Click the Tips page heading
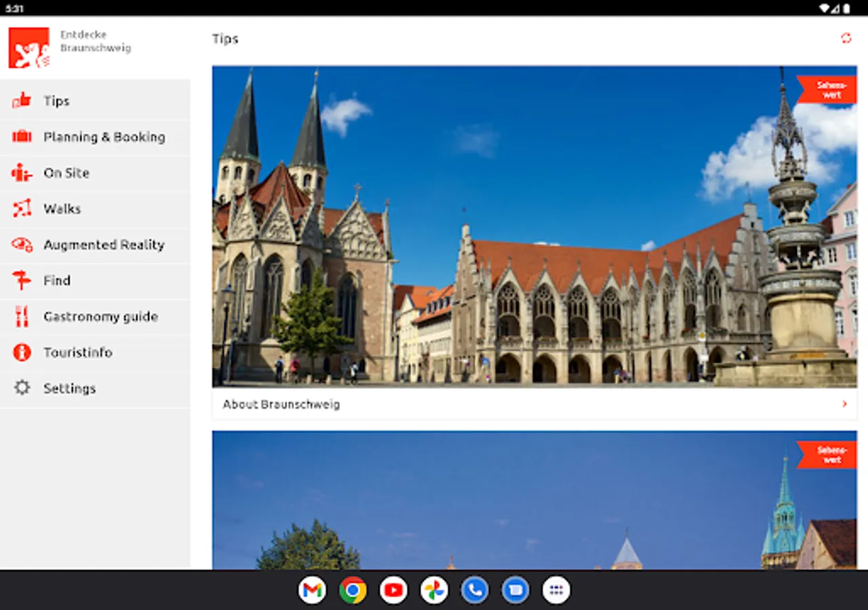The height and width of the screenshot is (610, 868). click(225, 39)
